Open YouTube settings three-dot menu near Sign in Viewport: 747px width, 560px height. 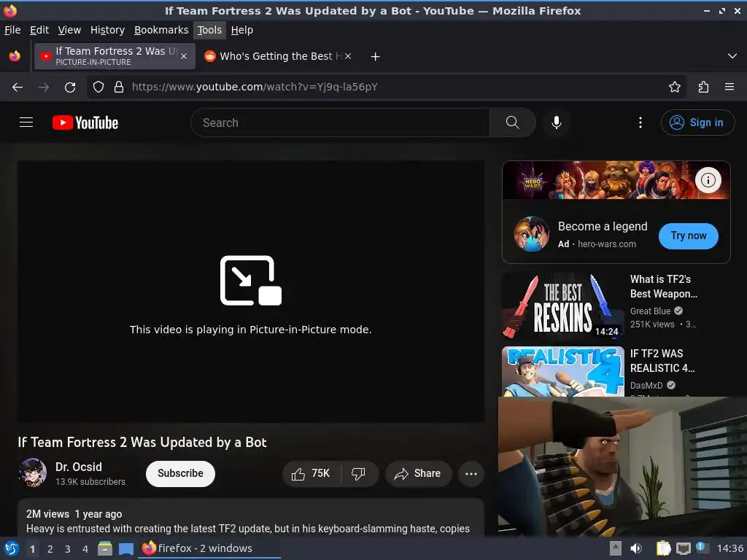pyautogui.click(x=640, y=122)
